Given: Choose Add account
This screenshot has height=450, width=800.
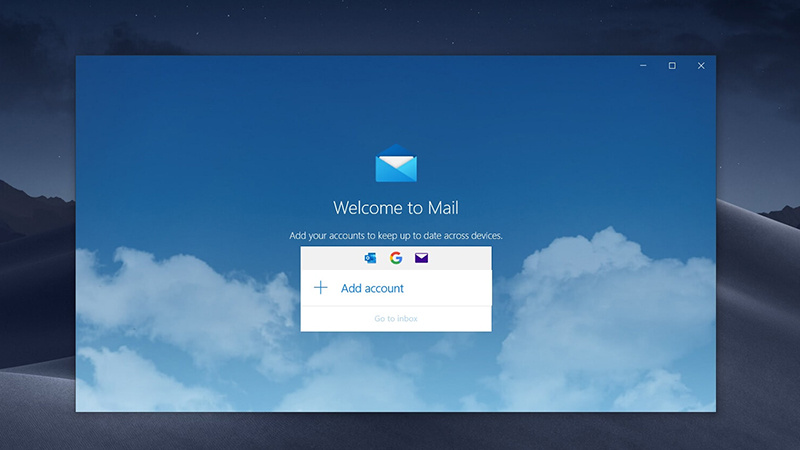Looking at the screenshot, I should pos(396,288).
